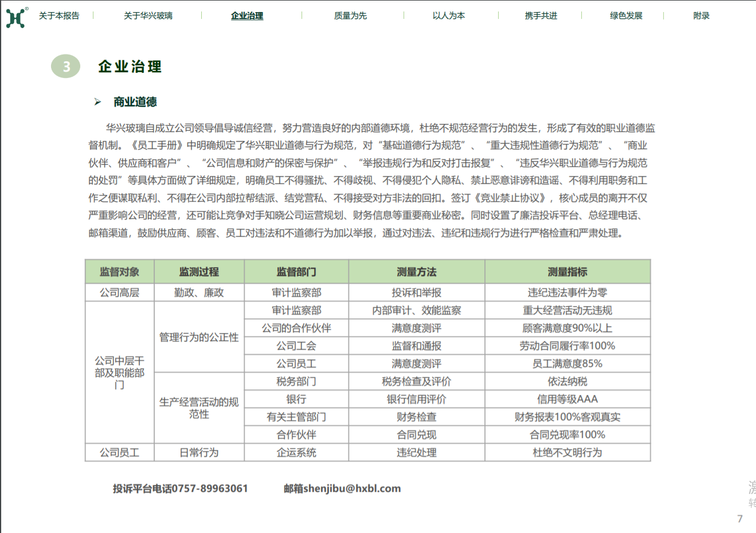The height and width of the screenshot is (533, 756).
Task: Click the 企业治理 page heading
Action: [130, 66]
